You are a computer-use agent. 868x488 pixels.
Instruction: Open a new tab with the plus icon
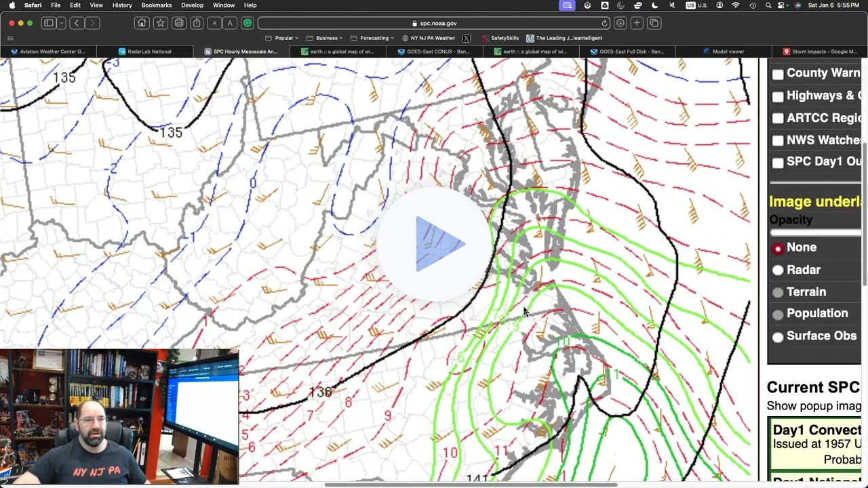click(636, 22)
